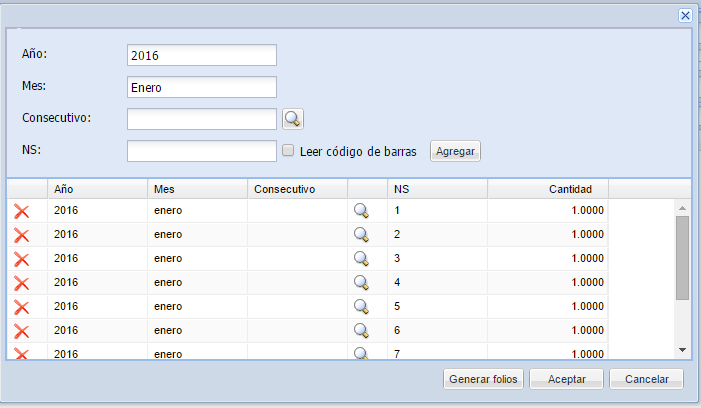The image size is (701, 408).
Task: Enable the Leer código de barras checkbox
Action: (x=288, y=150)
